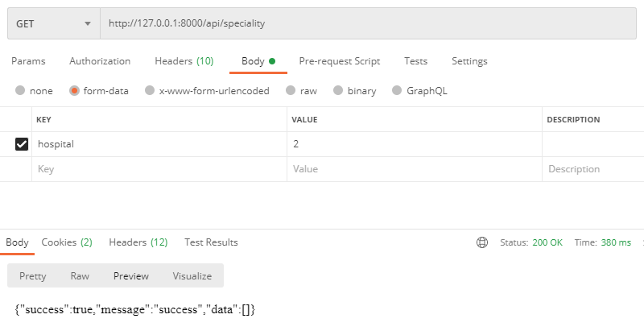The height and width of the screenshot is (331, 644).
Task: Click the Pretty view button
Action: pos(32,276)
